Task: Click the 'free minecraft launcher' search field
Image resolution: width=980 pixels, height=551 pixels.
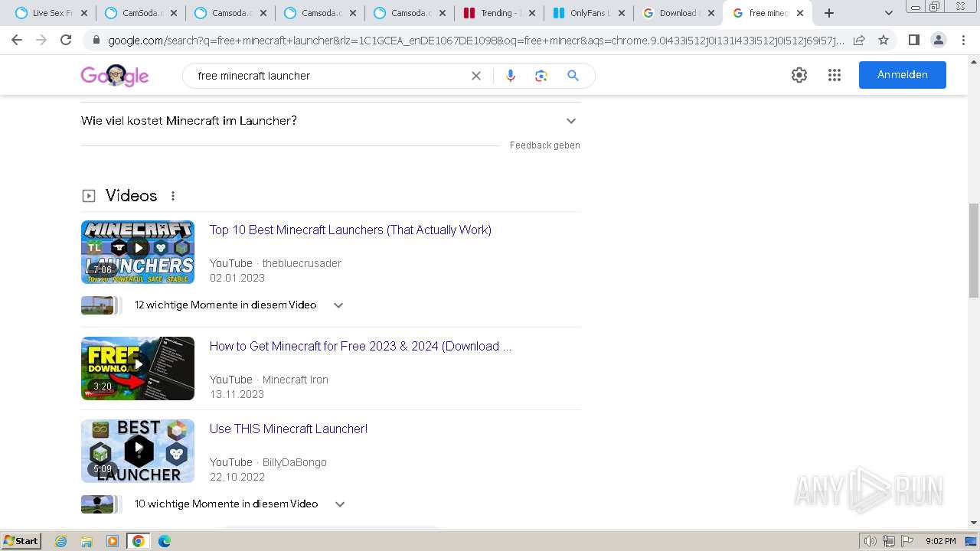Action: (x=329, y=76)
